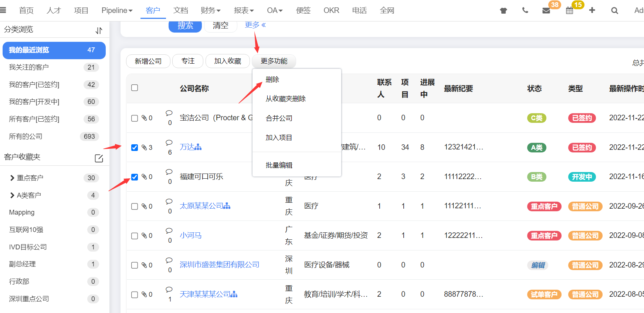This screenshot has width=644, height=313.
Task: Click the comment bubble in 小河马 row
Action: pos(169,230)
